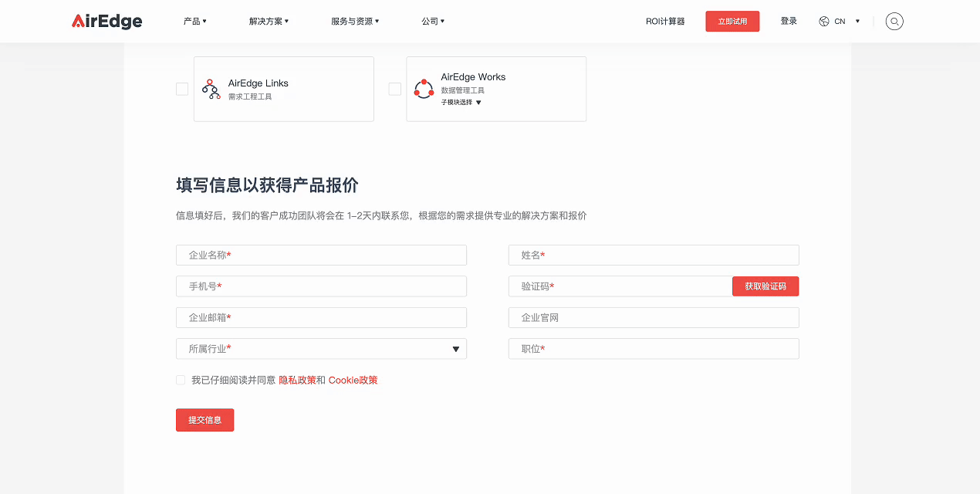Click the globe language icon
This screenshot has width=980, height=494.
pos(824,22)
